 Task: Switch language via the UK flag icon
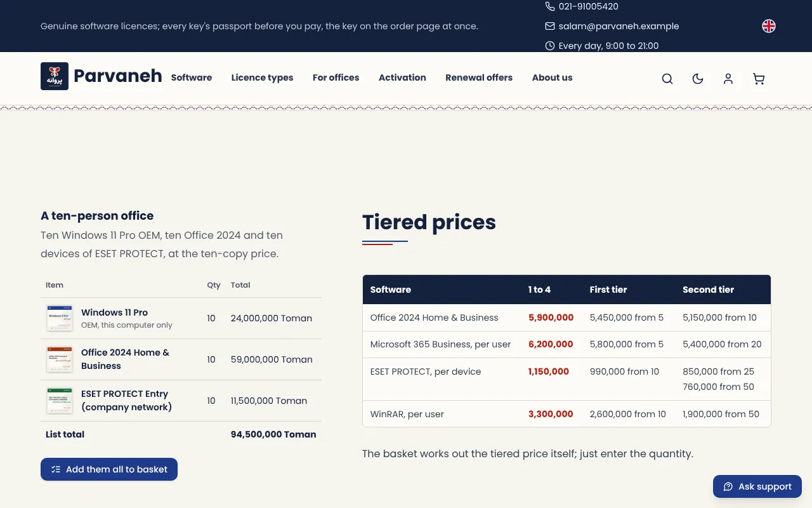(769, 26)
